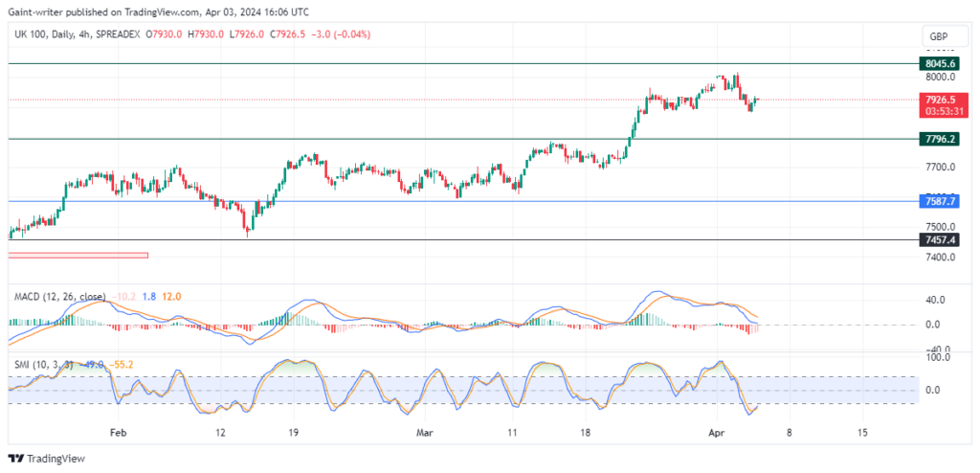Click the SPREADEX source label
The width and height of the screenshot is (980, 473).
(119, 35)
